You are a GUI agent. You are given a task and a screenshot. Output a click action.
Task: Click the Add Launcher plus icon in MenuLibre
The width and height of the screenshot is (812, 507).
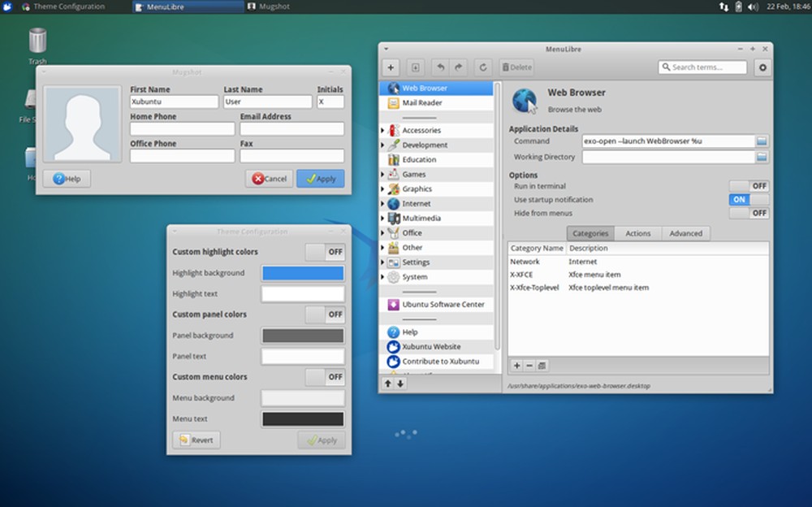(390, 67)
